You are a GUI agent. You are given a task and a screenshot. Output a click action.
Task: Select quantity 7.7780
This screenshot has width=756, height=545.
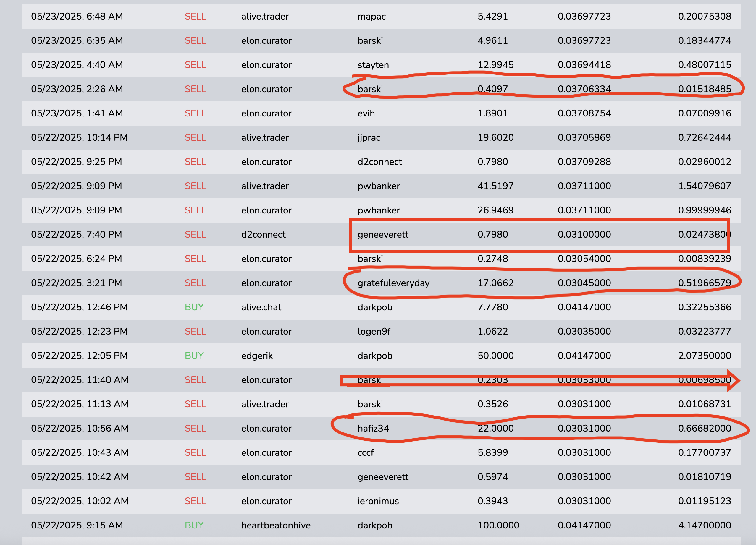click(492, 307)
